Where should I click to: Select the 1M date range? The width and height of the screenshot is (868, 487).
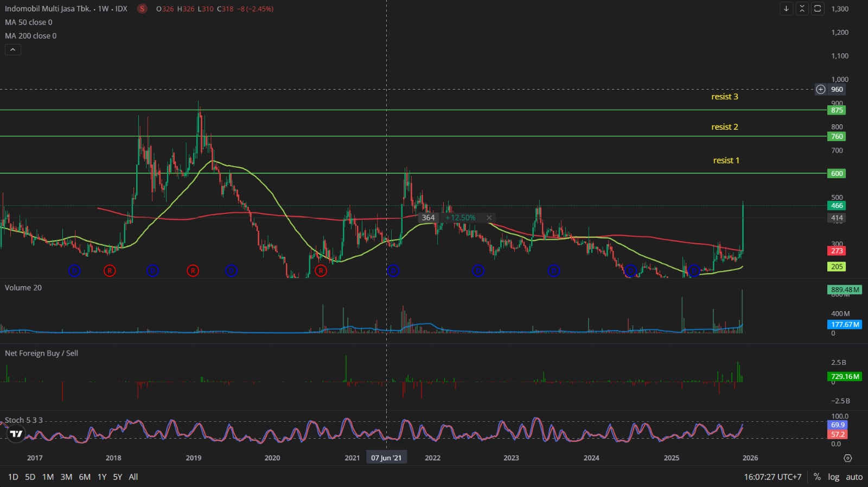tap(48, 477)
